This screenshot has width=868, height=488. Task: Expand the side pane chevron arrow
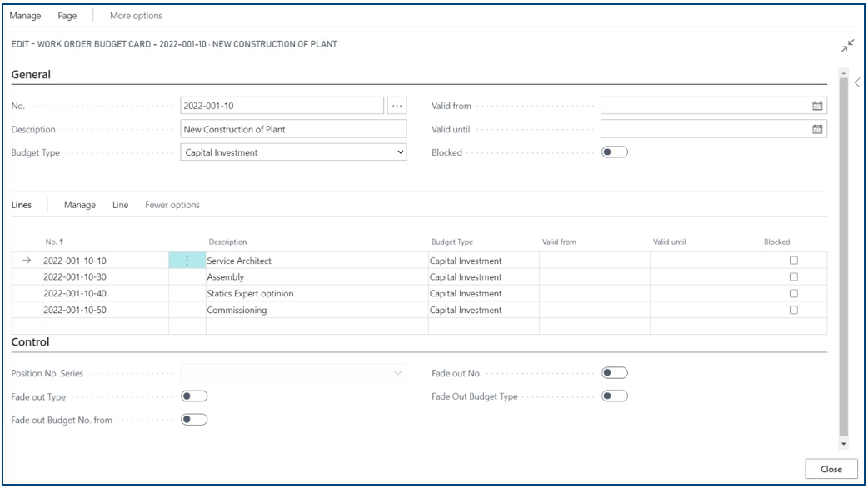pyautogui.click(x=857, y=83)
